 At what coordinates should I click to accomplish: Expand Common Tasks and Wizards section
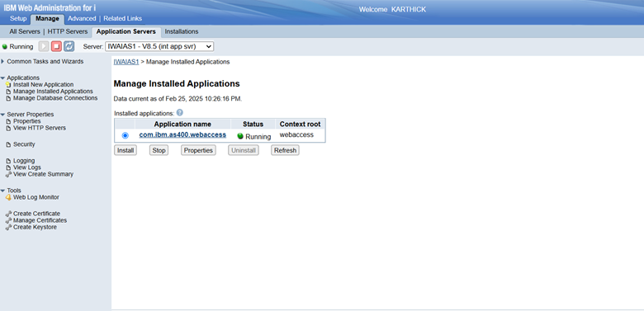coord(2,62)
